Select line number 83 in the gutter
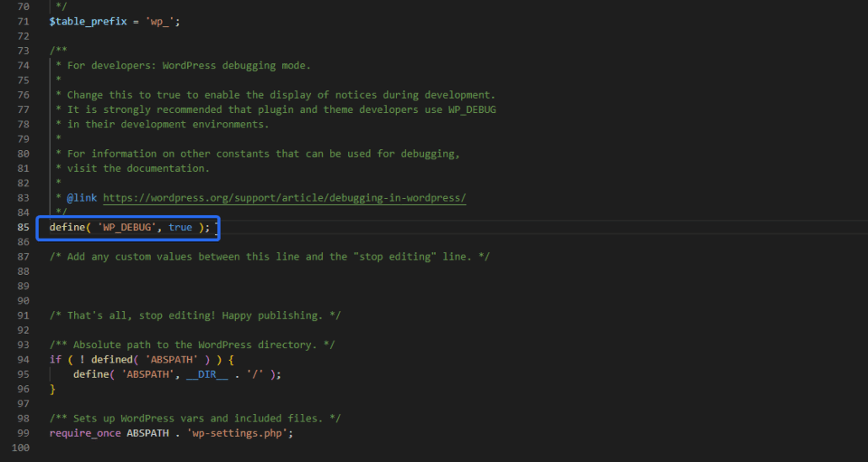 click(x=24, y=198)
